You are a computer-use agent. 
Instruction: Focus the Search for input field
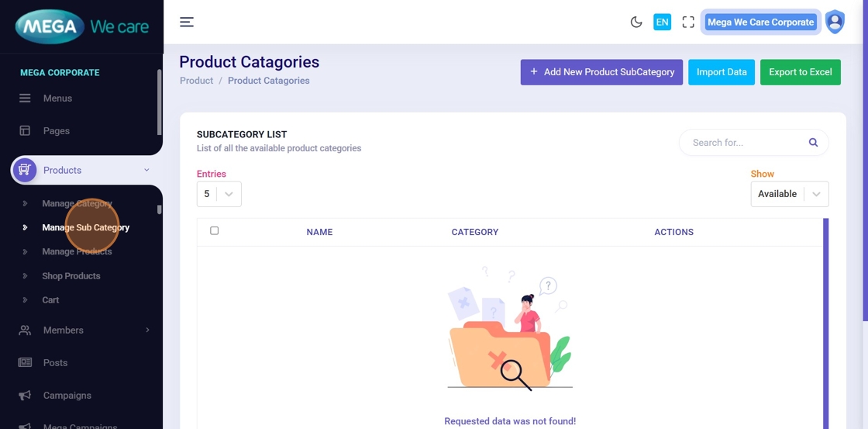click(744, 143)
